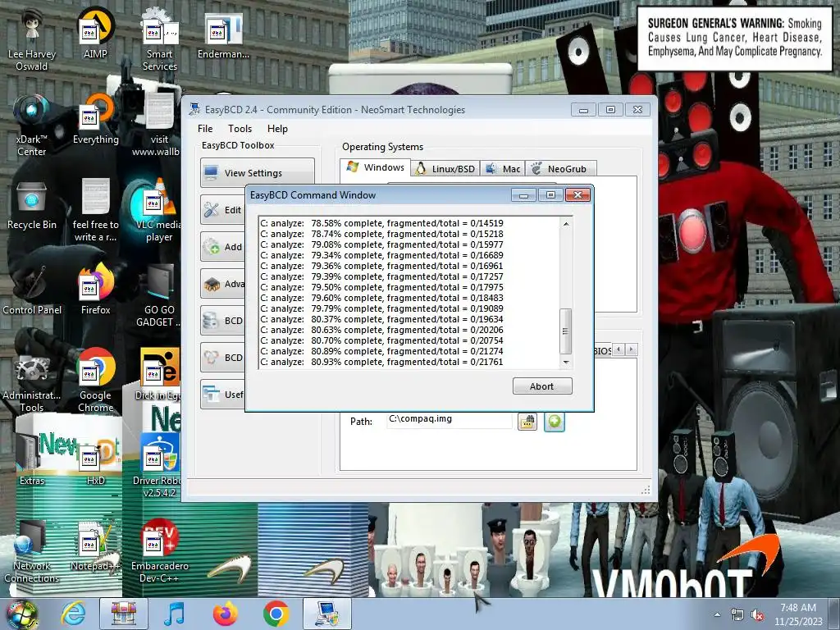
Task: Open the Help menu in EasyBCD
Action: 277,129
